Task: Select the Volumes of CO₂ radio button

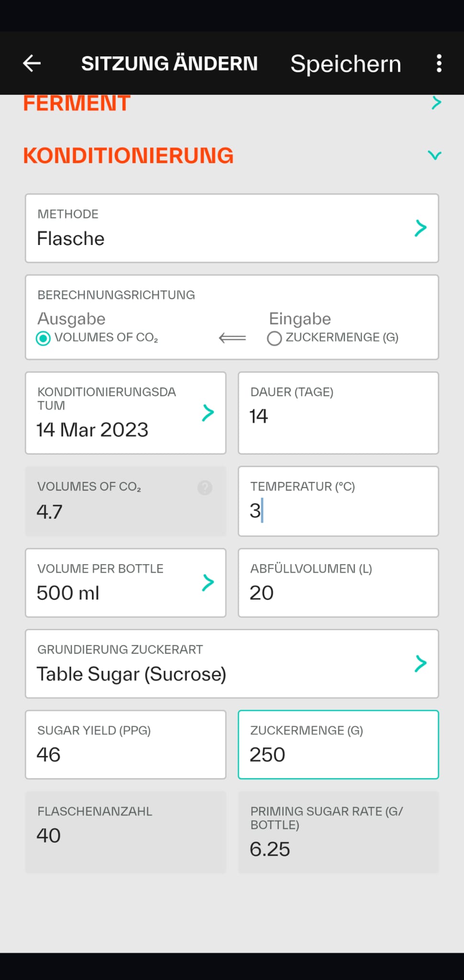Action: tap(44, 338)
